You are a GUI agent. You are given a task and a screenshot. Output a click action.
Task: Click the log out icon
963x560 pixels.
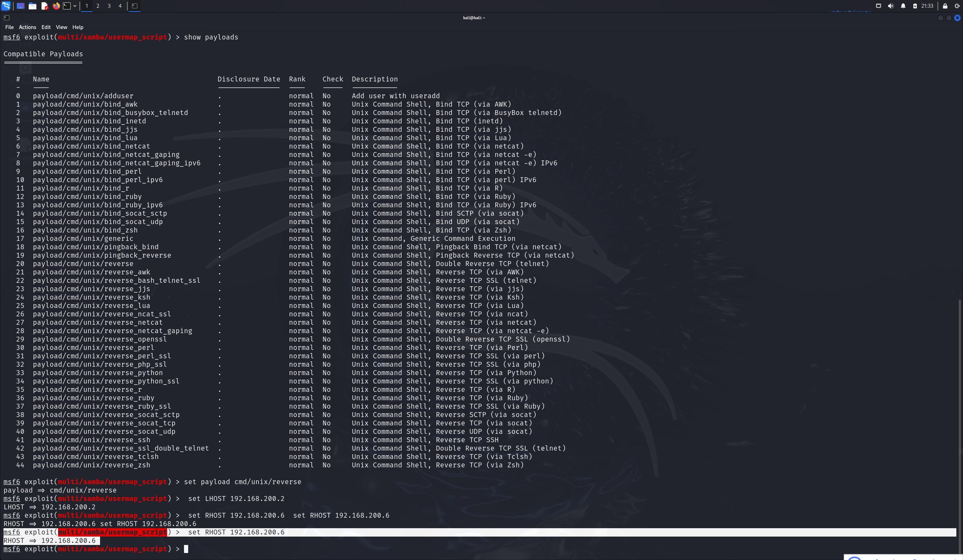click(957, 6)
